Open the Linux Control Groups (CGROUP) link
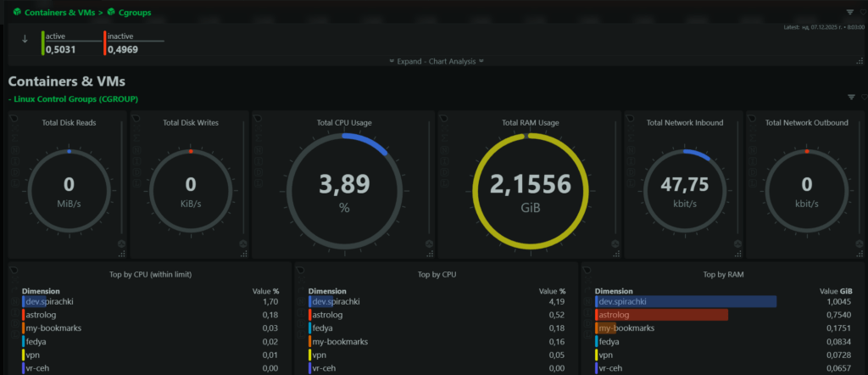 coord(75,99)
